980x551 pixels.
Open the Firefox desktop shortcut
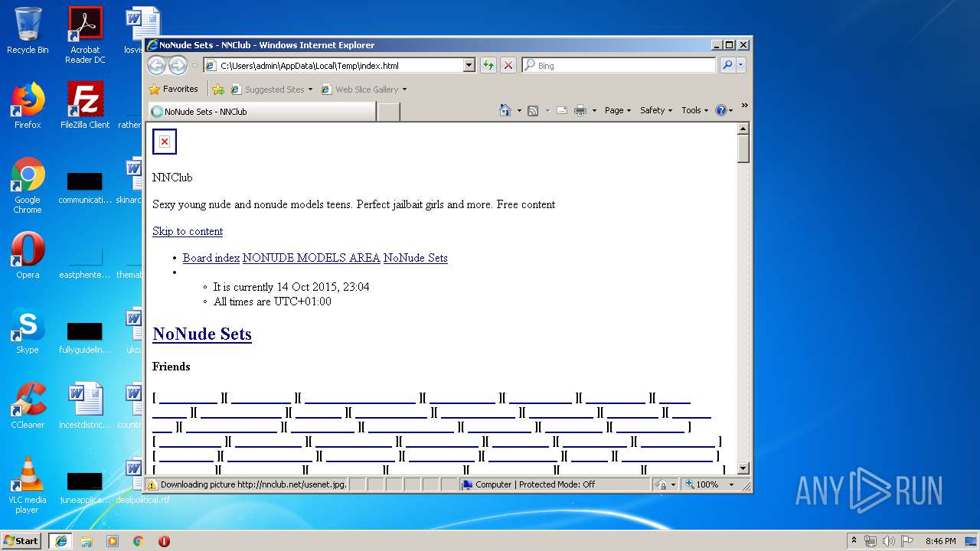pyautogui.click(x=28, y=106)
